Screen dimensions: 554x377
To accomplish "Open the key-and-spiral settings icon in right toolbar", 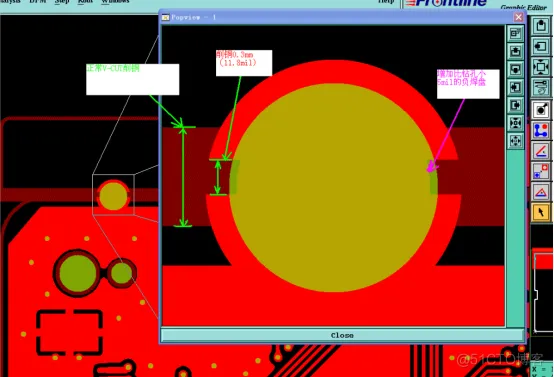I will tap(541, 87).
